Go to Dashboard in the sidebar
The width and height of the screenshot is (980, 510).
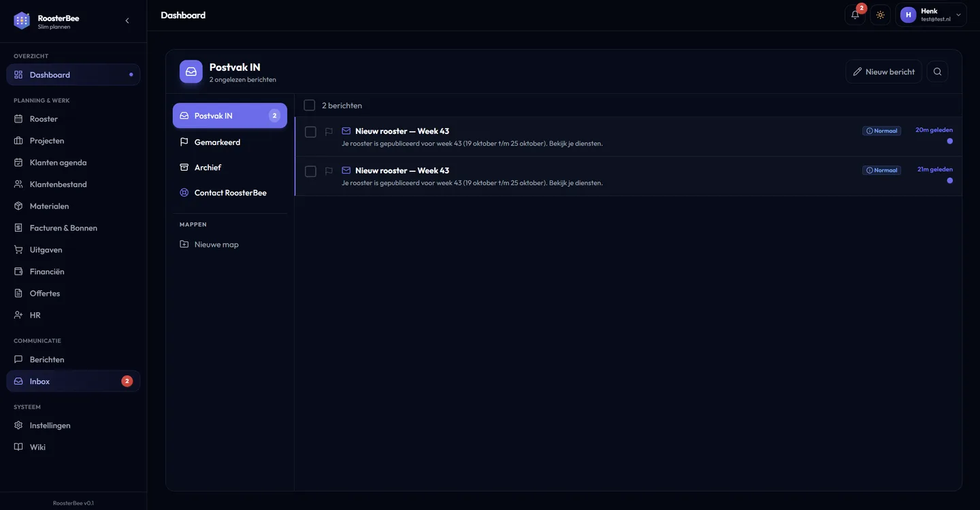pyautogui.click(x=73, y=75)
